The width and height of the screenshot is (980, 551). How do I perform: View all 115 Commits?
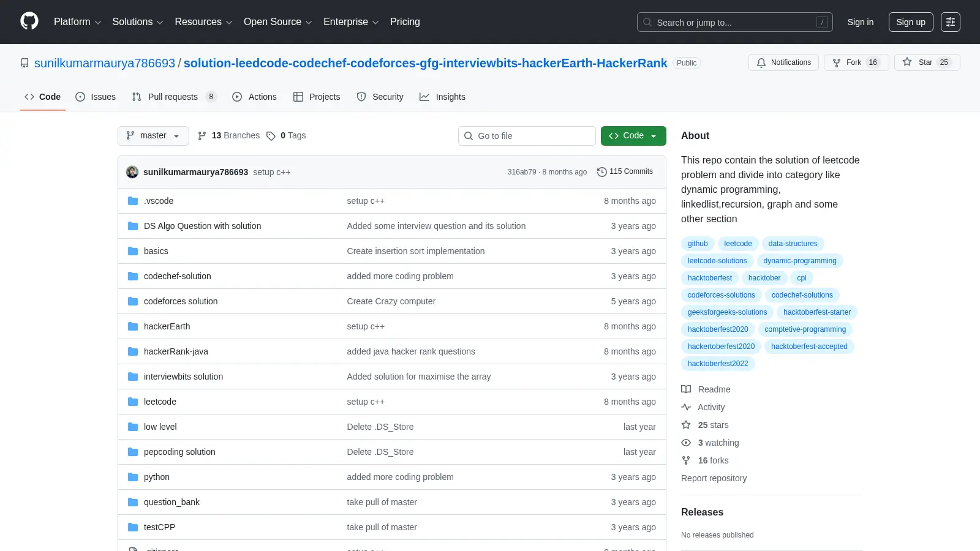(625, 172)
